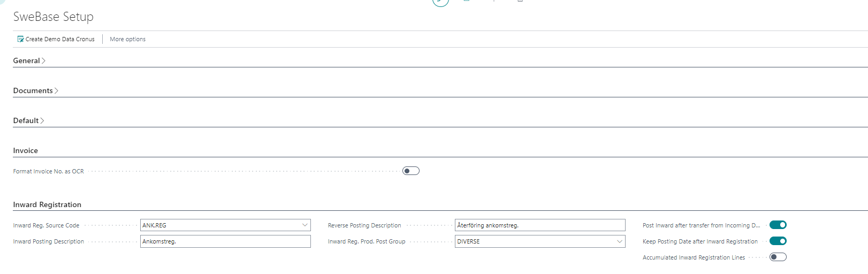This screenshot has width=868, height=274.
Task: Turn off Keep Posting Date after Inward Registration
Action: (x=778, y=241)
